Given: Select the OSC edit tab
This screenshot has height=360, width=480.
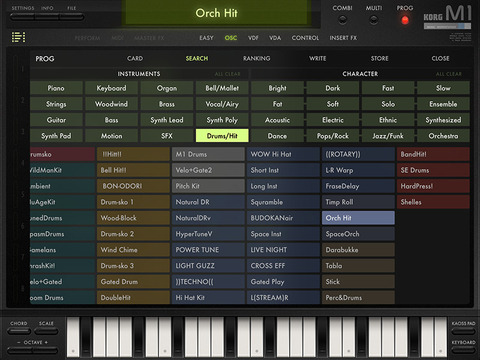Looking at the screenshot, I should coord(231,38).
